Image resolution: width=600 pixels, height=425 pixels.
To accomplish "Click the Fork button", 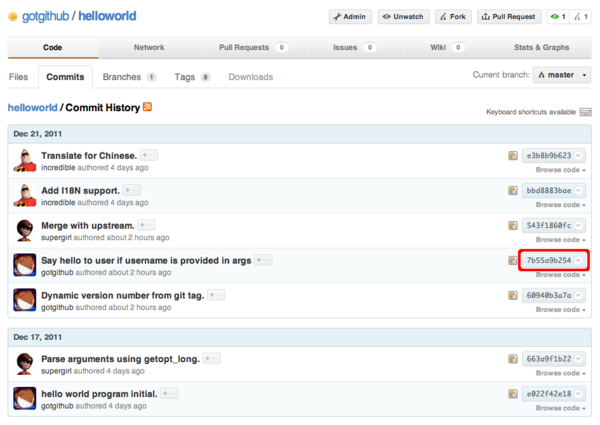I will 453,16.
